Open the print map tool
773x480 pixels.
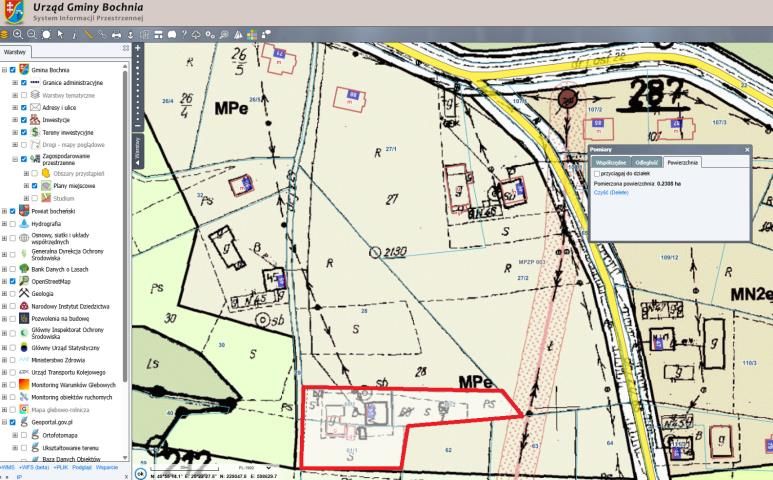coord(116,34)
